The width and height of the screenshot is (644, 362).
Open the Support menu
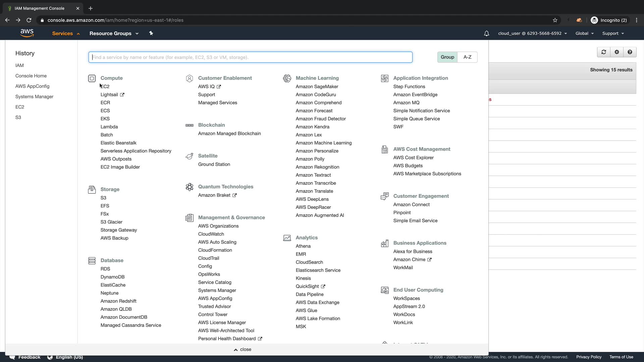coord(613,34)
